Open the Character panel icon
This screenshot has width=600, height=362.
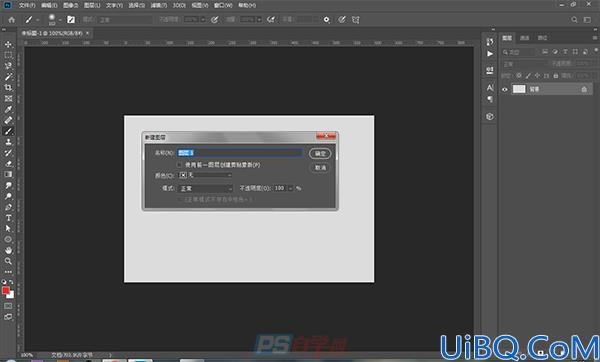(490, 88)
